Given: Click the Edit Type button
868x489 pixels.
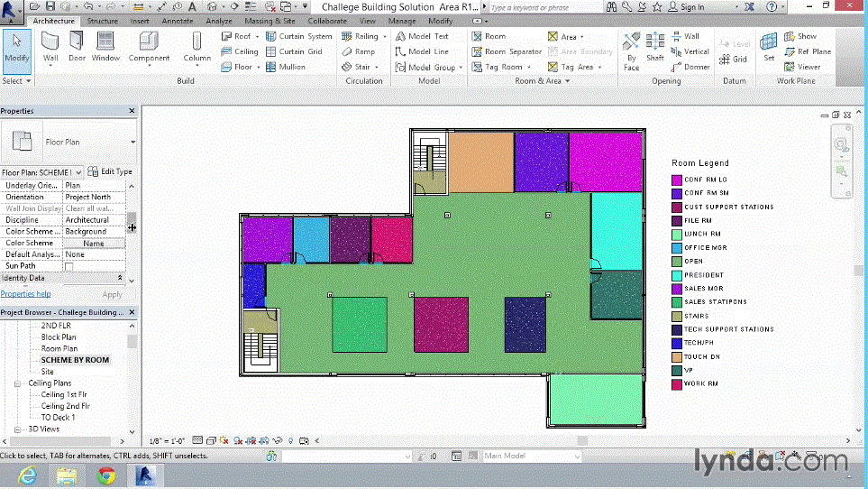Looking at the screenshot, I should (110, 171).
